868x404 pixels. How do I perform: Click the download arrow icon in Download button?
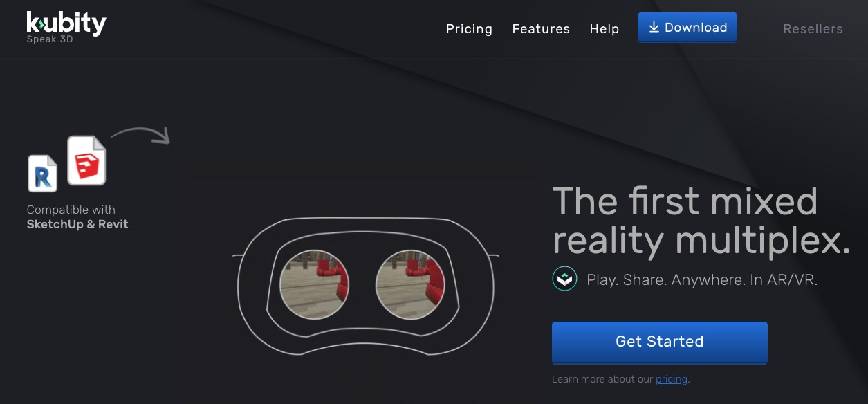click(653, 28)
